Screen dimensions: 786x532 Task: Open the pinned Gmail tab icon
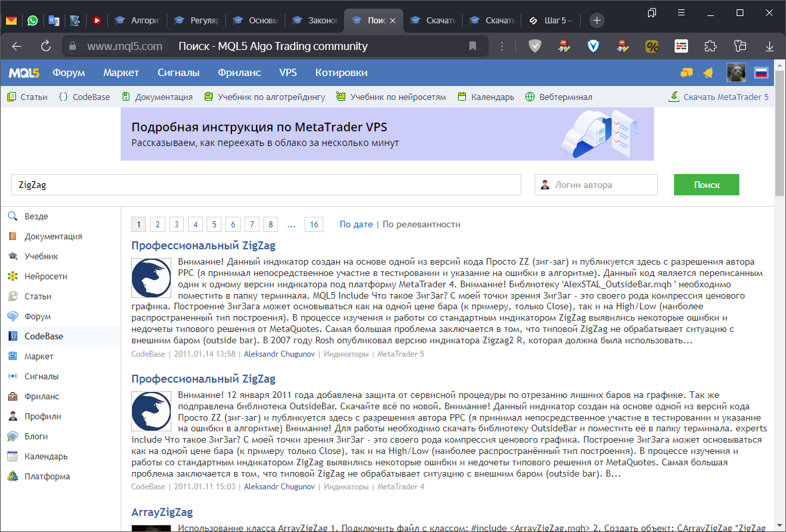pos(11,21)
